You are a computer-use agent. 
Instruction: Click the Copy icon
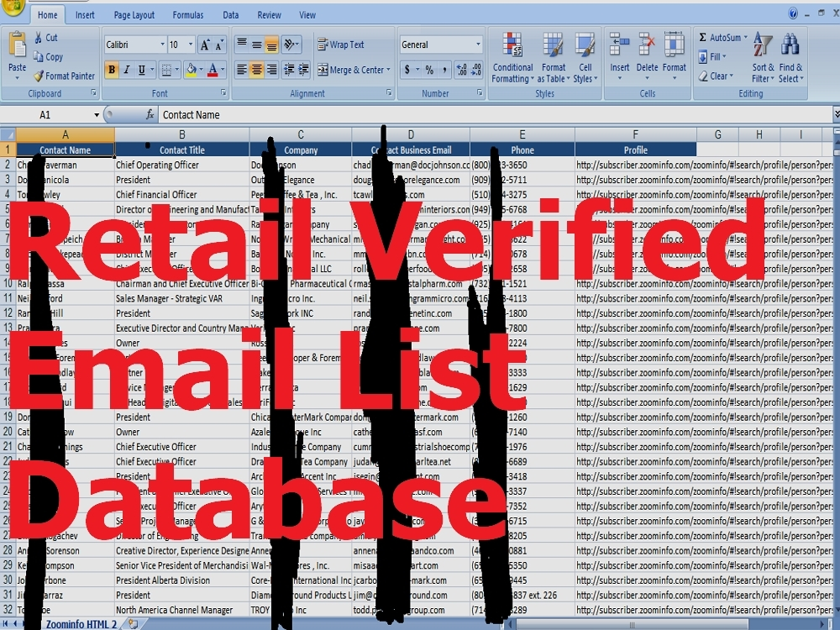38,57
